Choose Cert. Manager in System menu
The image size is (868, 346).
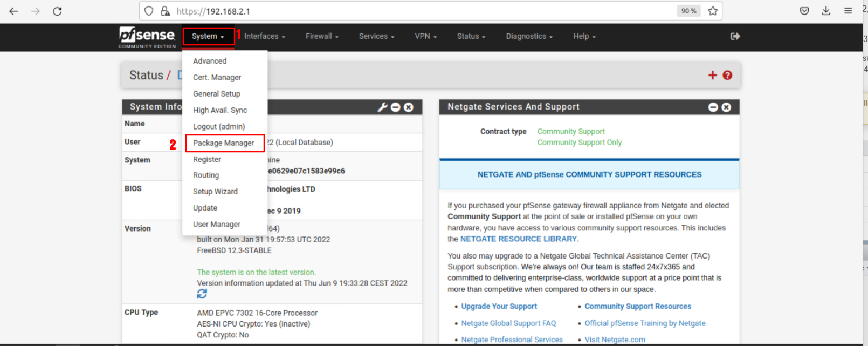217,78
